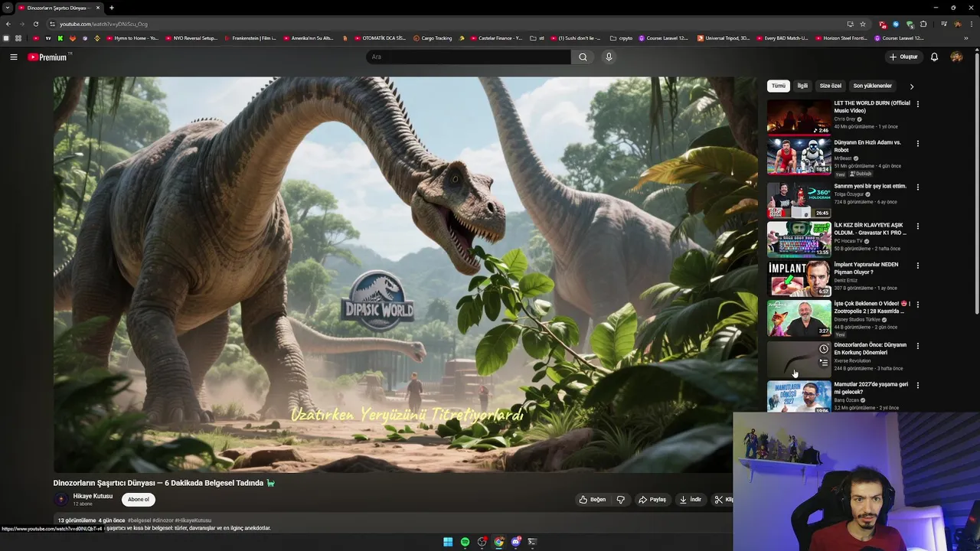980x551 pixels.
Task: Open options for Mamutlar 2027'de video
Action: pyautogui.click(x=917, y=385)
